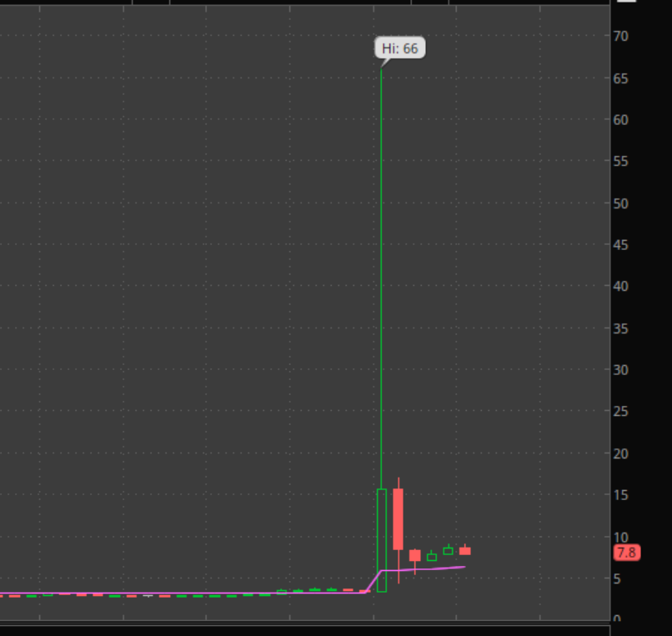Click the 45 price axis label
The height and width of the screenshot is (636, 672).
620,245
